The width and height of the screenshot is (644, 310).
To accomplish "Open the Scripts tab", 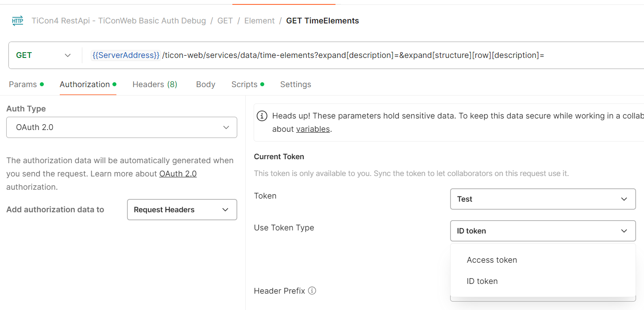I will [x=244, y=84].
